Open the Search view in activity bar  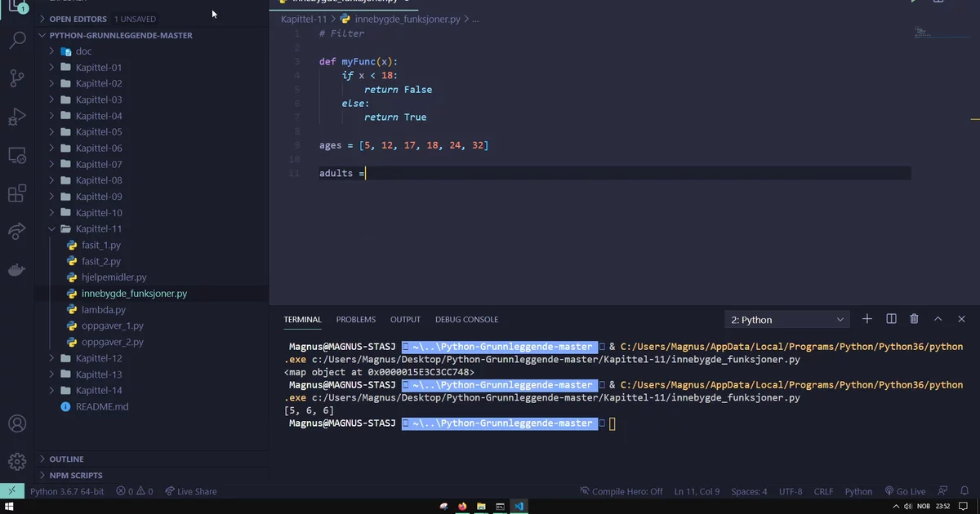point(16,40)
